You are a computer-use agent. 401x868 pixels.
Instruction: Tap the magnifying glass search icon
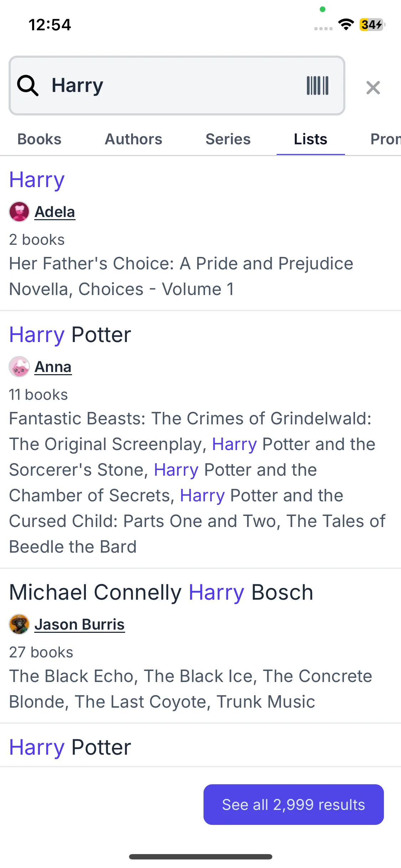(x=27, y=86)
